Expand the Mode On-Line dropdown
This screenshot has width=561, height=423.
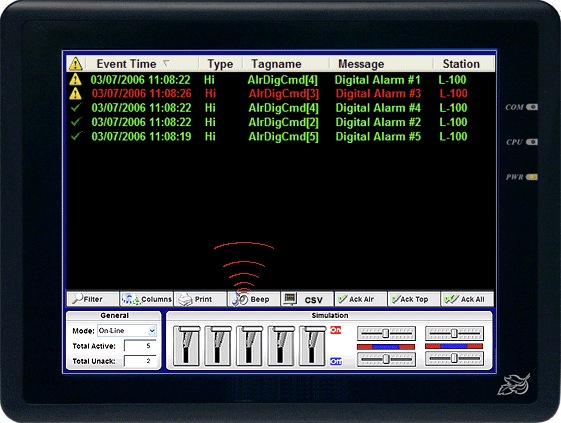pyautogui.click(x=152, y=331)
